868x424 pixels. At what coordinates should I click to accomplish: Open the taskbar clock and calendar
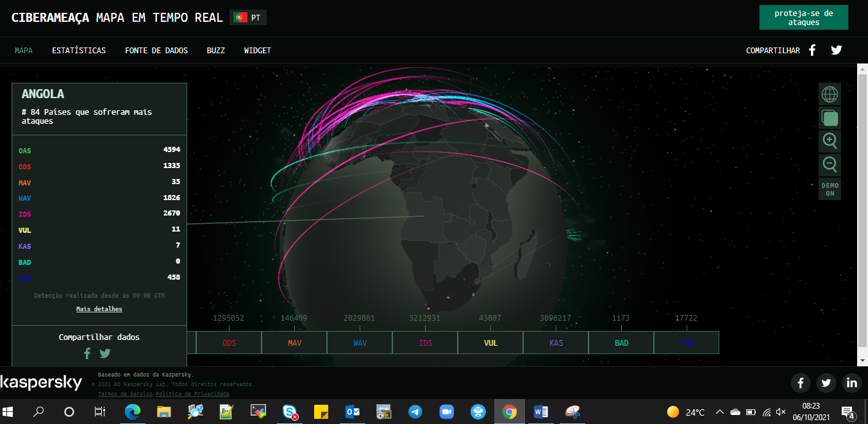811,411
